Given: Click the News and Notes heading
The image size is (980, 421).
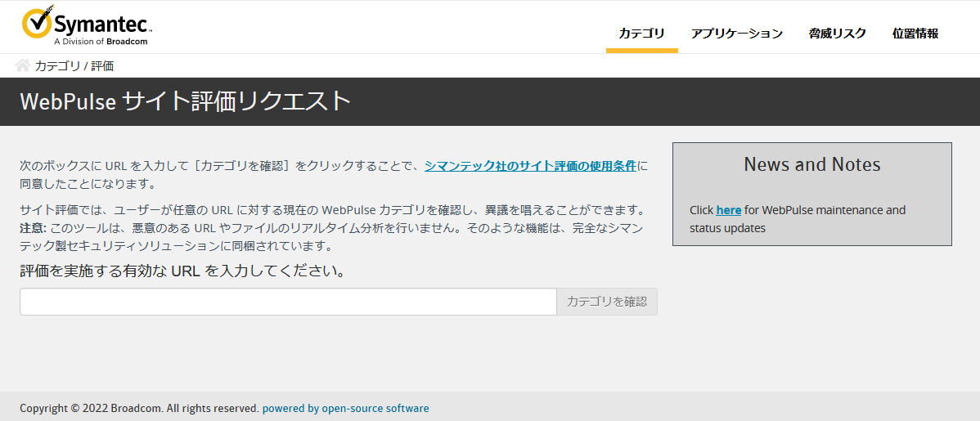Looking at the screenshot, I should [811, 164].
